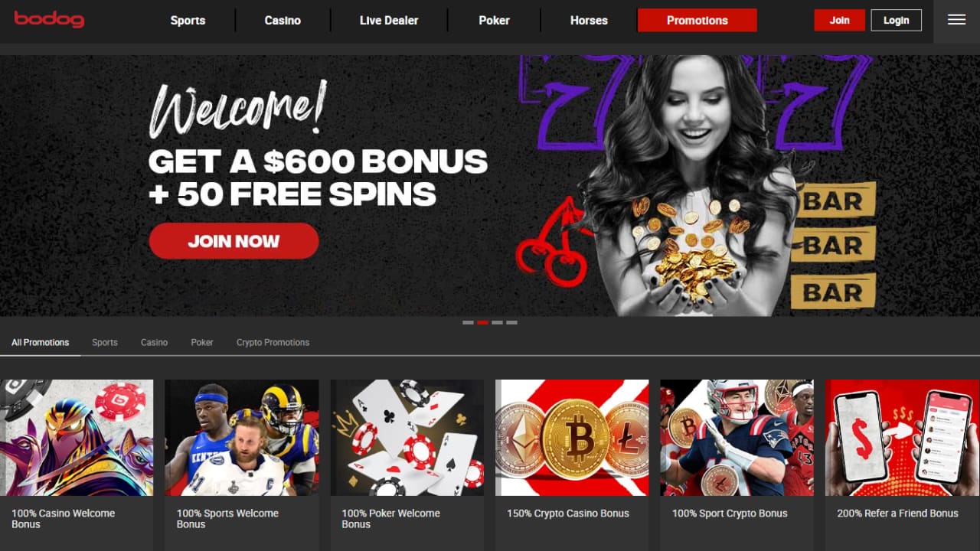Go to Horses in the top navigation
This screenshot has width=980, height=551.
pyautogui.click(x=589, y=21)
